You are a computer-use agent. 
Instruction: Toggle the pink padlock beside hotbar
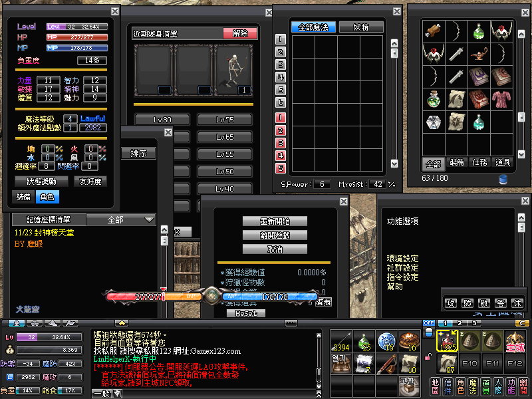pos(428,356)
